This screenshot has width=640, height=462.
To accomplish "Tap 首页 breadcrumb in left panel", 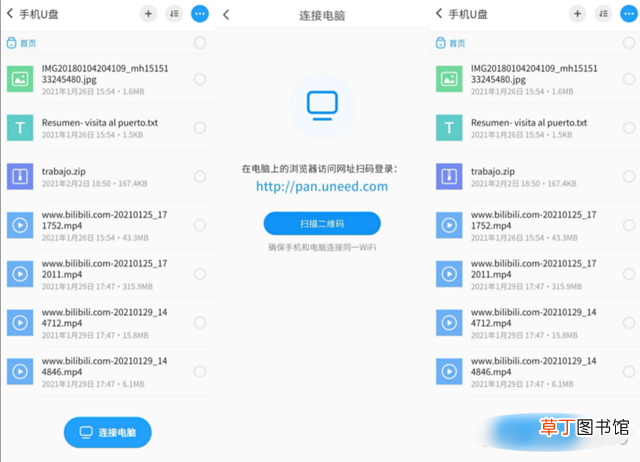I will tap(22, 43).
